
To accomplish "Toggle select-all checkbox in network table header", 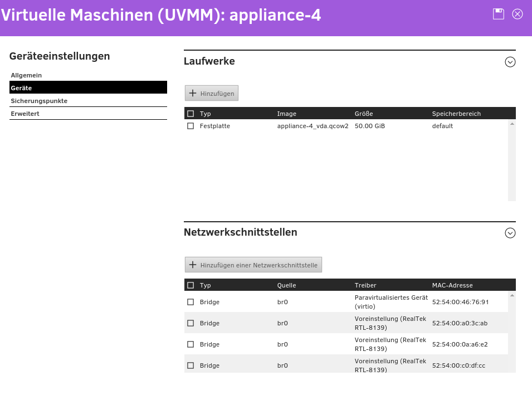I will [191, 285].
